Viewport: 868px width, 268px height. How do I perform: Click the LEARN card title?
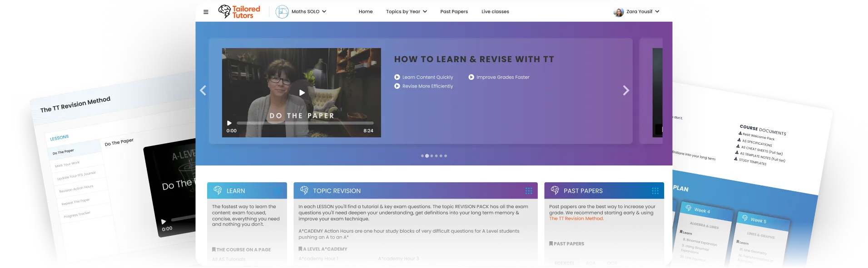click(236, 191)
